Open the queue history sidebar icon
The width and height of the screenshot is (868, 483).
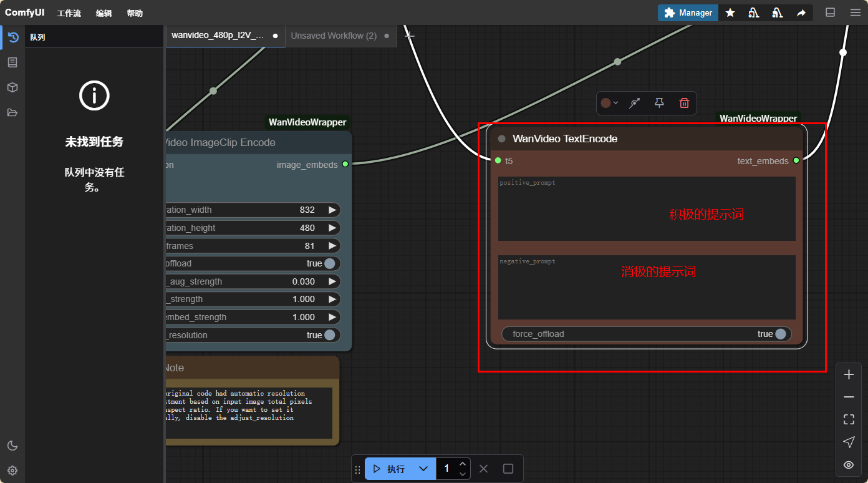[12, 37]
